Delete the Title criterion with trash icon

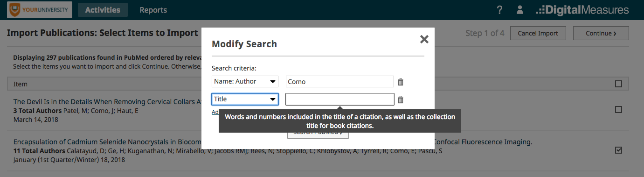401,99
